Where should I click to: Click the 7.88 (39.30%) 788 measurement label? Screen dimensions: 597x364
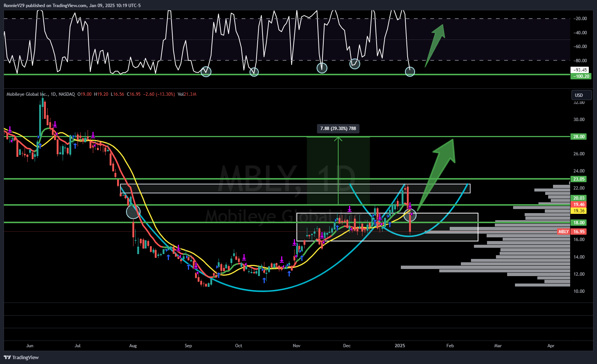tap(338, 129)
